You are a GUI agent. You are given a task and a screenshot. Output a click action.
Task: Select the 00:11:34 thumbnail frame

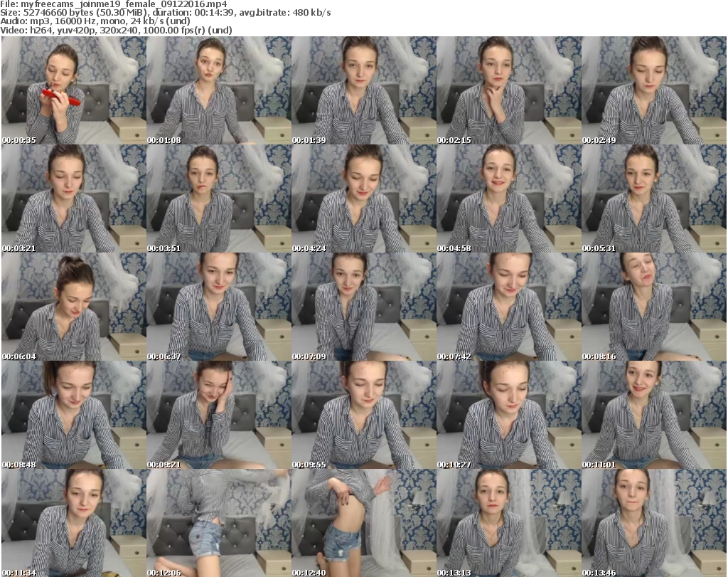[x=74, y=523]
